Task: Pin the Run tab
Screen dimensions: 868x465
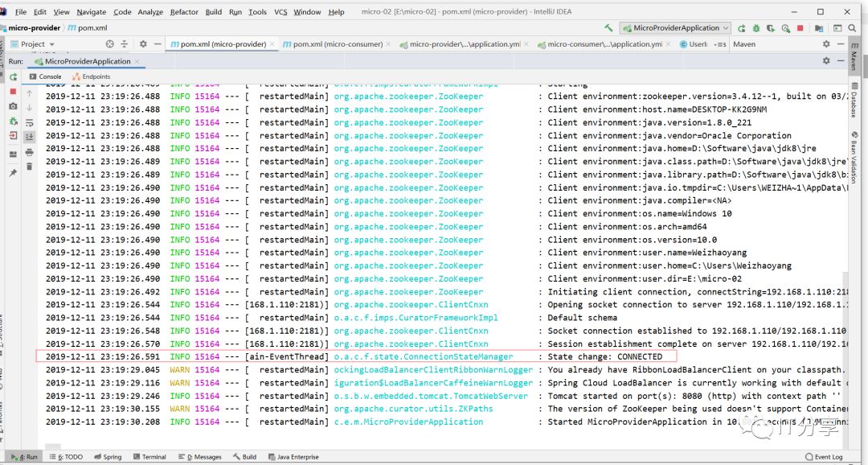Action: 14,173
